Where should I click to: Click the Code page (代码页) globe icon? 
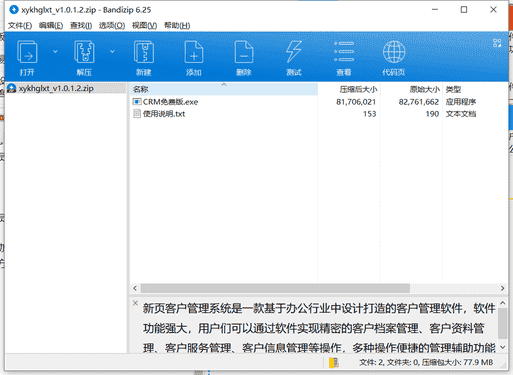coord(394,52)
